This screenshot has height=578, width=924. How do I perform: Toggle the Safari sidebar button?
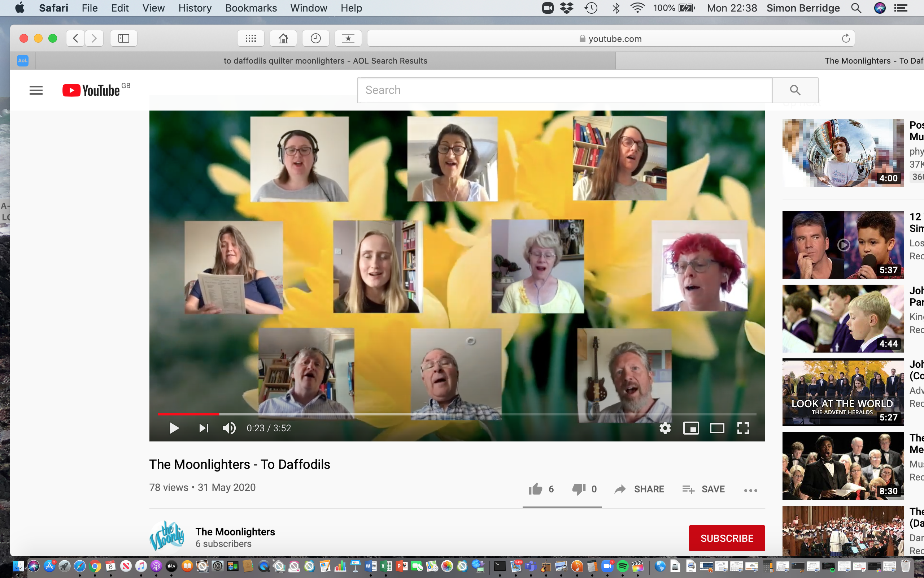[124, 38]
